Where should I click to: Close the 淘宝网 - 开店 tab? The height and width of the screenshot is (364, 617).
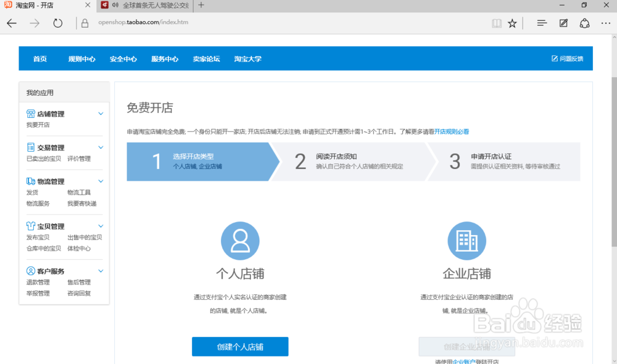tap(88, 5)
